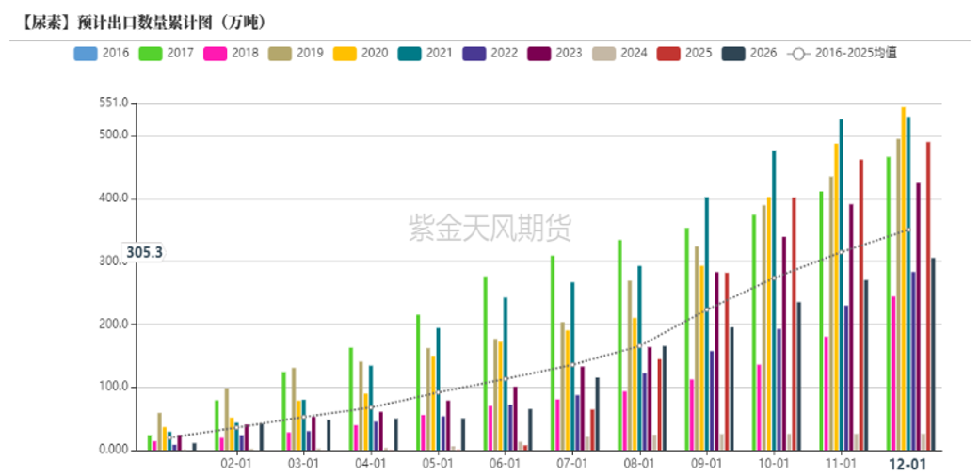Hide the 2020 series in the legend
980x476 pixels.
[361, 53]
